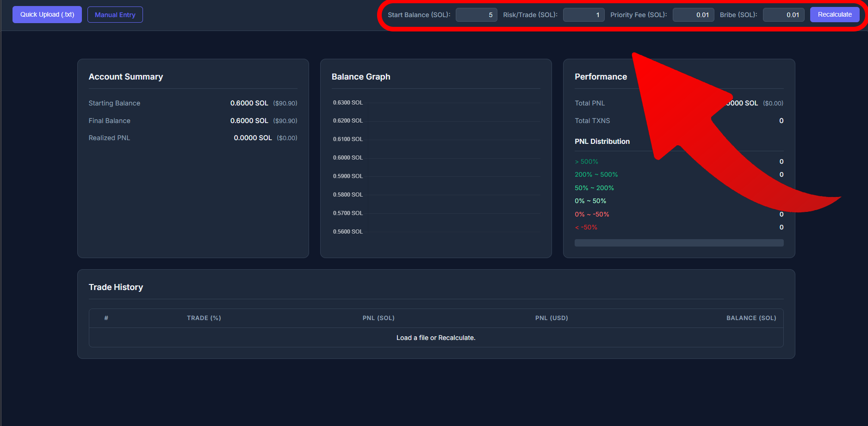Click the Balance Graph heading
868x426 pixels.
361,77
